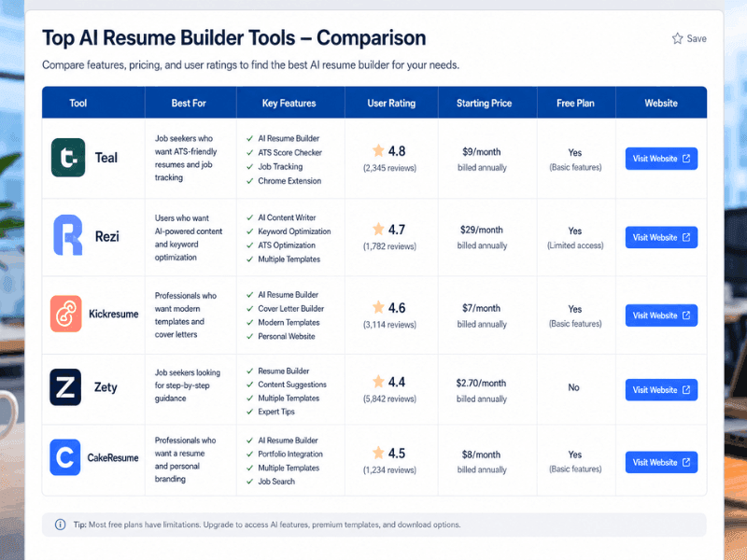Image resolution: width=747 pixels, height=560 pixels.
Task: Click the 4.8 rating value
Action: tap(396, 151)
